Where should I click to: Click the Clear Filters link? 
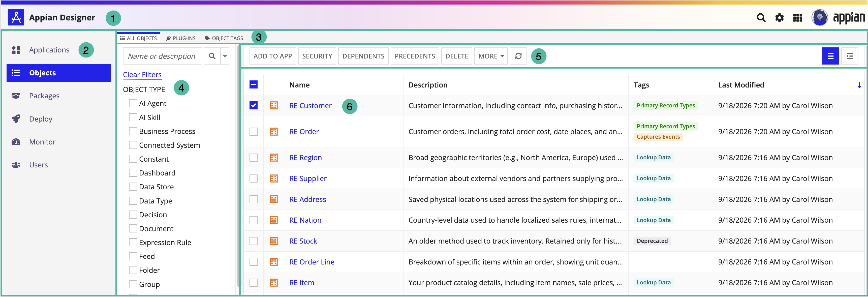[142, 75]
